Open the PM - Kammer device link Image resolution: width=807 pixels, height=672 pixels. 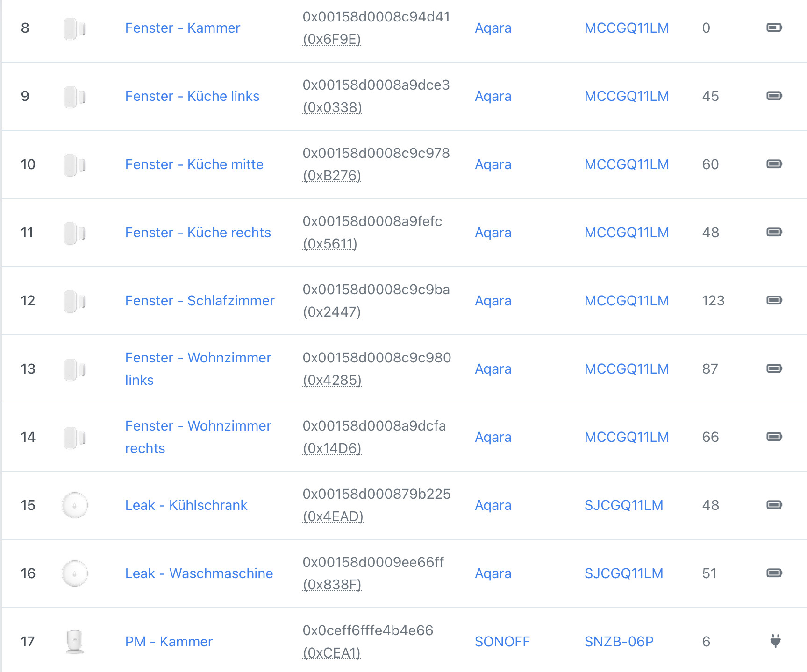(x=169, y=642)
